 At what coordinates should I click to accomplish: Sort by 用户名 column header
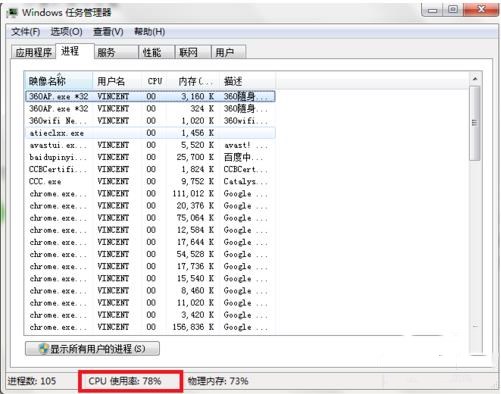117,81
